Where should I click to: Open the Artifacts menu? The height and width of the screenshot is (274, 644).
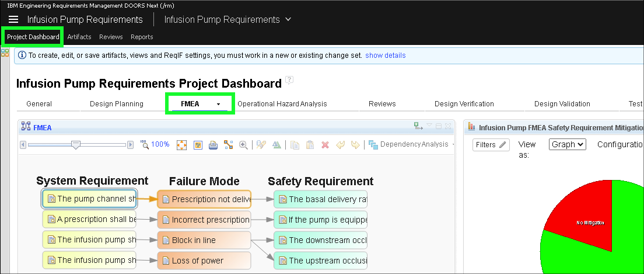[79, 37]
